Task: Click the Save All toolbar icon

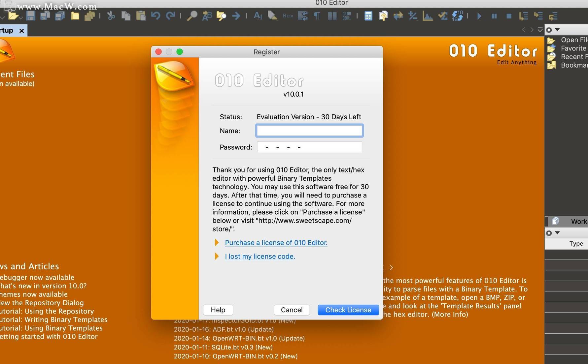Action: click(x=60, y=15)
